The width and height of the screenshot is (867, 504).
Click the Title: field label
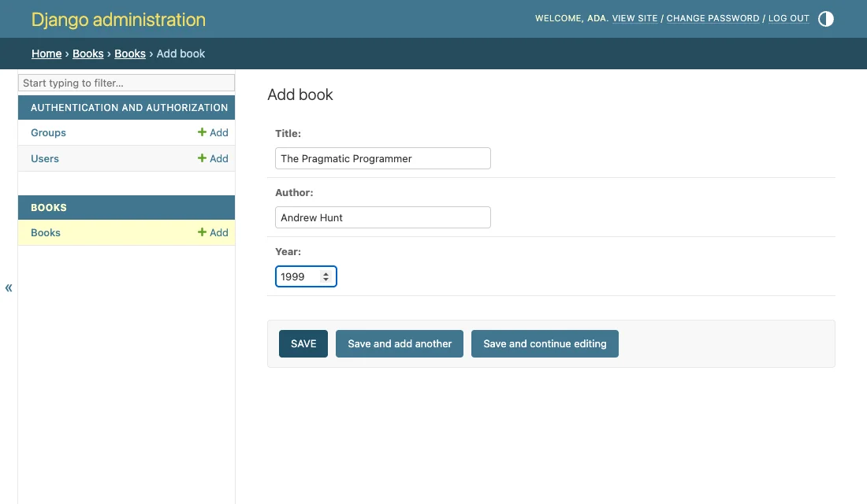[288, 133]
